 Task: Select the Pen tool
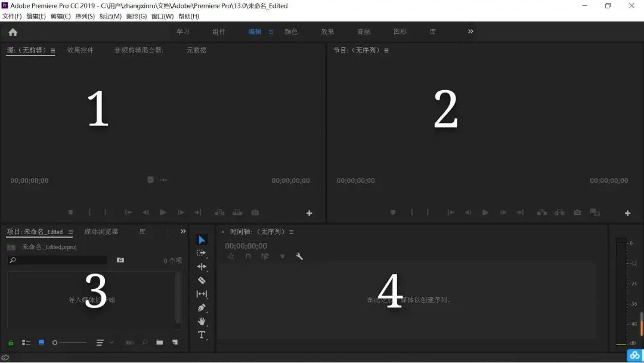[202, 307]
